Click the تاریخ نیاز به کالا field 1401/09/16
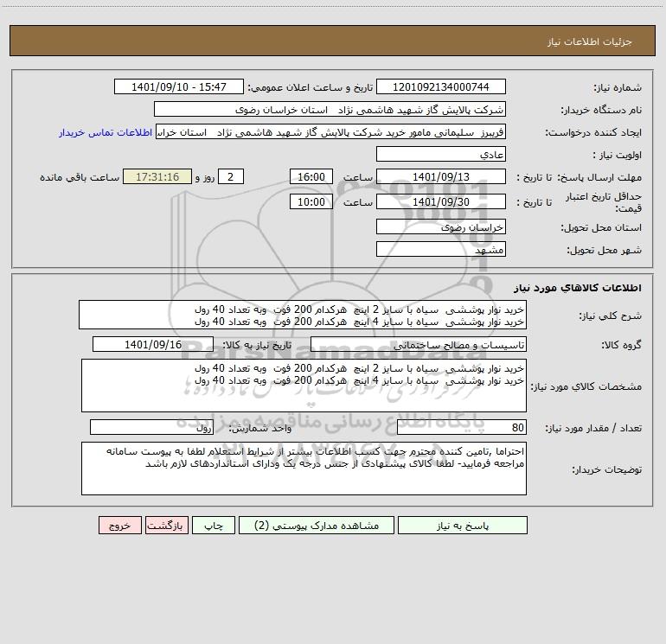Image resolution: width=666 pixels, height=644 pixels. 153,344
